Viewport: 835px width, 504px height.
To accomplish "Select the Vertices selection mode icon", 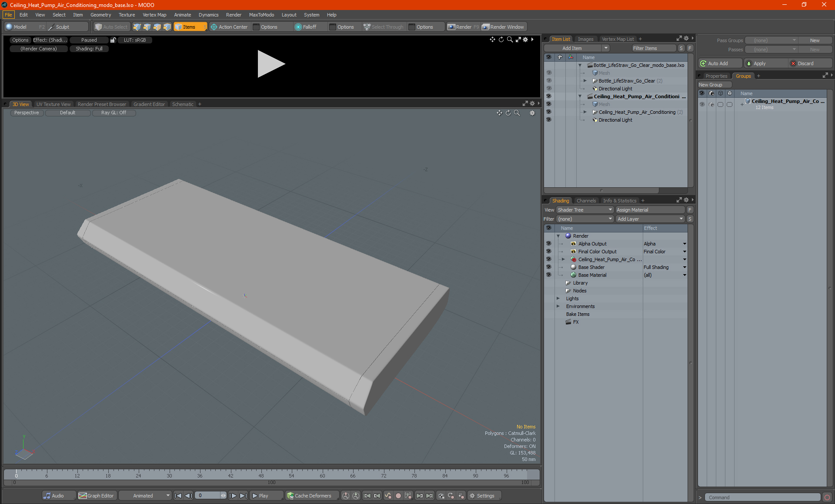I will pos(137,27).
